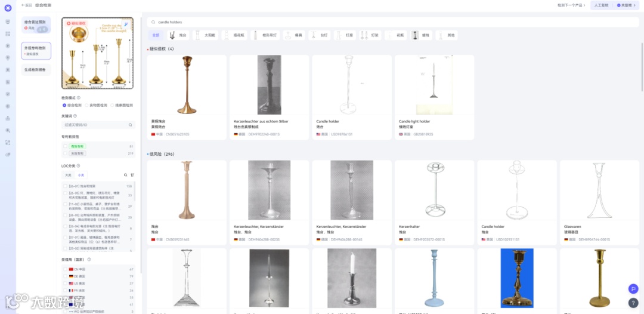The height and width of the screenshot is (314, 644).
Task: Click the help icon next to LOC分类
Action: 78,166
